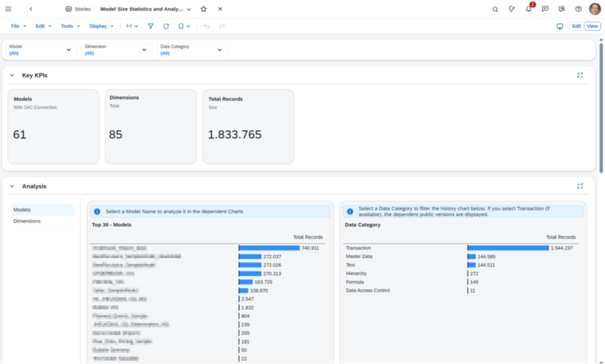Open the bookmark menu in toolbar
Screen dimensions: 605x364
(184, 26)
